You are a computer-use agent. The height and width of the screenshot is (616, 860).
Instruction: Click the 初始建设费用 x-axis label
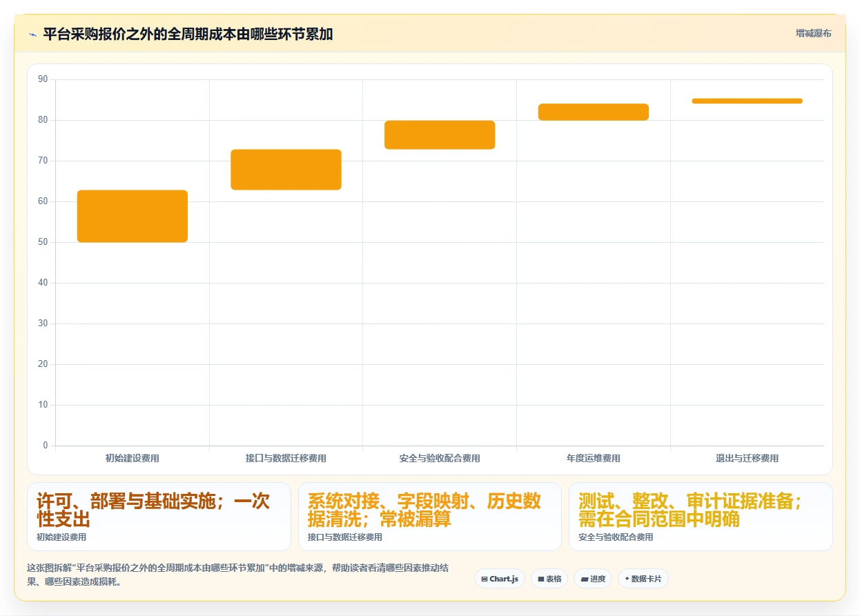click(x=133, y=458)
